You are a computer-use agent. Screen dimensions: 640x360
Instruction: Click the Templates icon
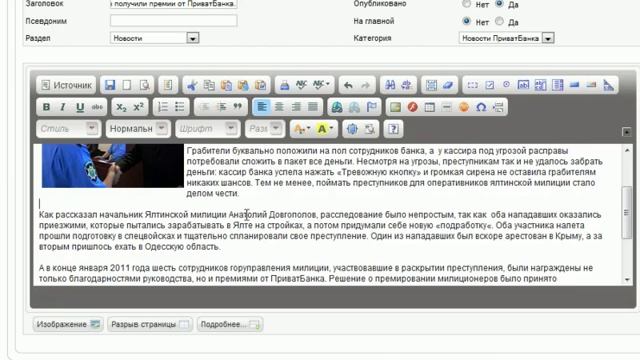(x=168, y=85)
